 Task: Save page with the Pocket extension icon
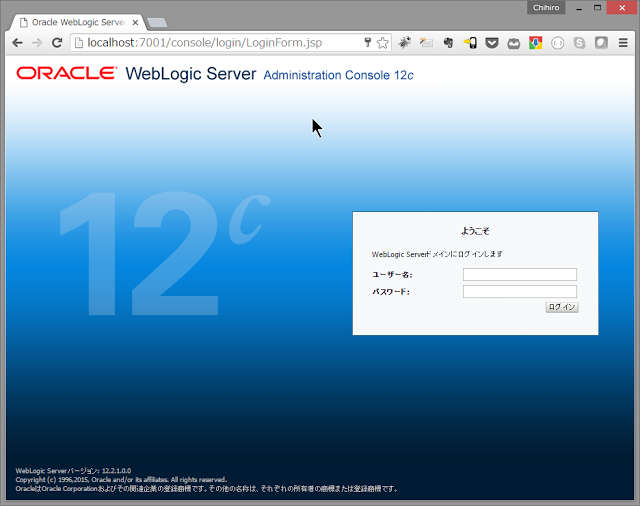pos(492,42)
